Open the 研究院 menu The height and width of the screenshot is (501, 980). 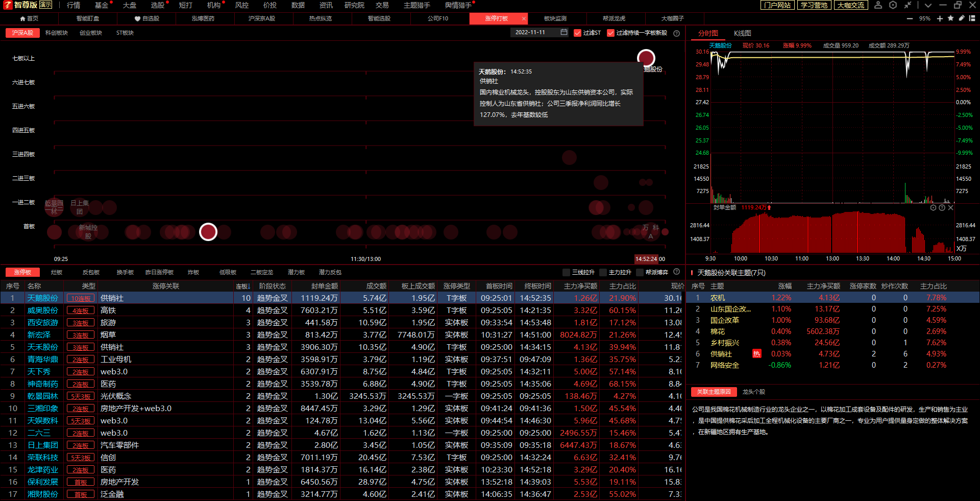point(354,5)
